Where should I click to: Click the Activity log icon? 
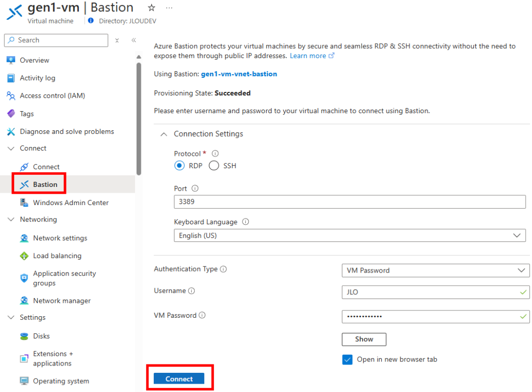pyautogui.click(x=11, y=78)
